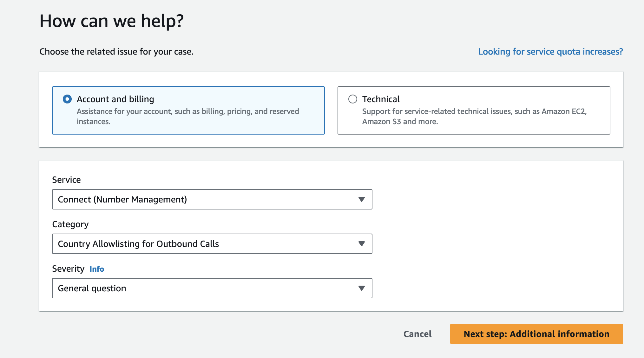This screenshot has width=644, height=358.
Task: Click the arrow icon on Category dropdown
Action: pos(361,244)
